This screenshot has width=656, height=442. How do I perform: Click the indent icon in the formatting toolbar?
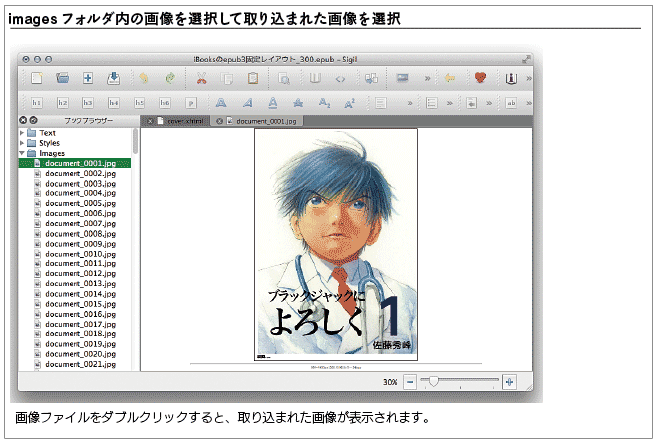pyautogui.click(x=472, y=103)
